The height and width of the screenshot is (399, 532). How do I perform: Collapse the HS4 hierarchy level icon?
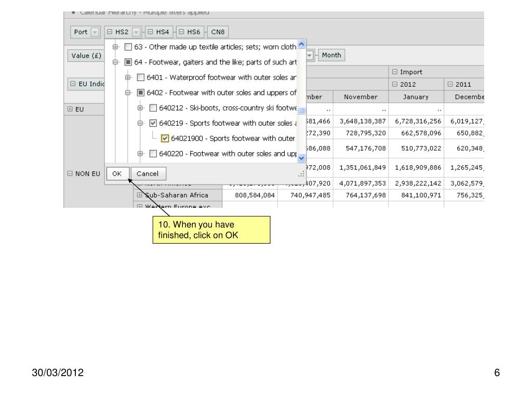coord(150,32)
